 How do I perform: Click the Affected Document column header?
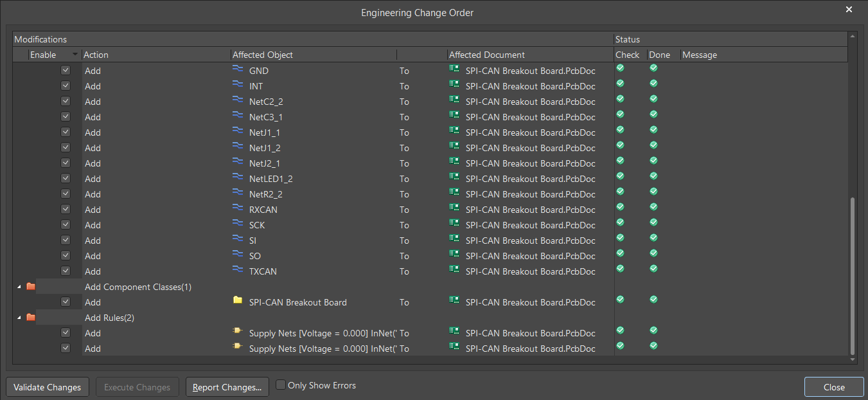click(x=530, y=55)
